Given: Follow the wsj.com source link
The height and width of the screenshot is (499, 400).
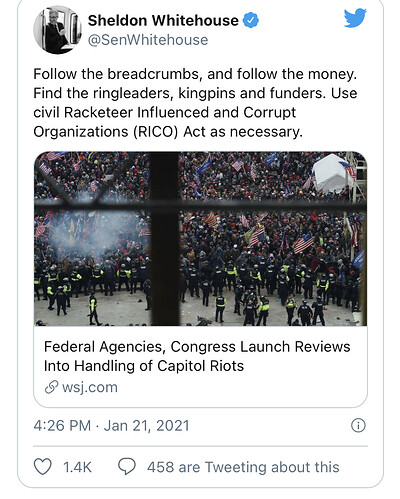Looking at the screenshot, I should tap(90, 387).
